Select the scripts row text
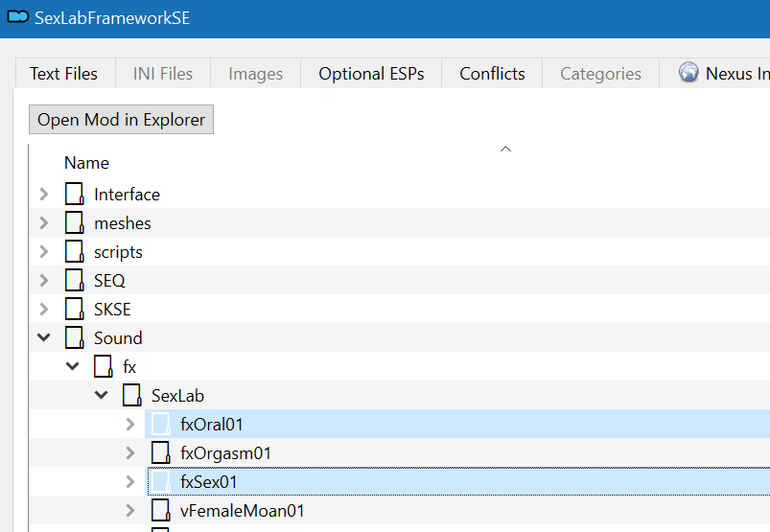The width and height of the screenshot is (770, 532). 118,252
